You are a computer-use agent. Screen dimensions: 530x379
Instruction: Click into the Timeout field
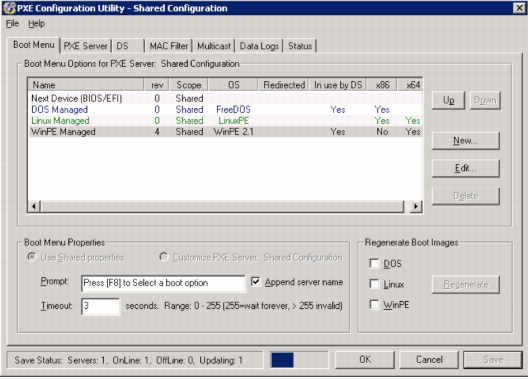click(x=100, y=306)
